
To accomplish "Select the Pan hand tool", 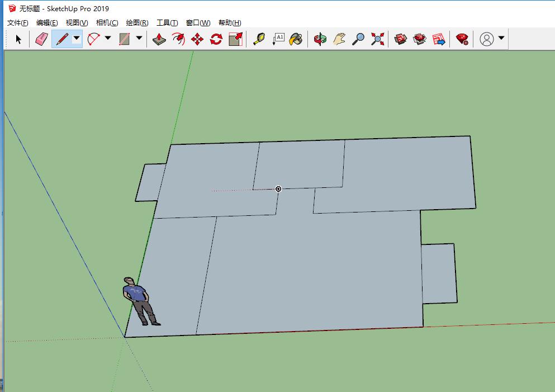I will [x=339, y=39].
